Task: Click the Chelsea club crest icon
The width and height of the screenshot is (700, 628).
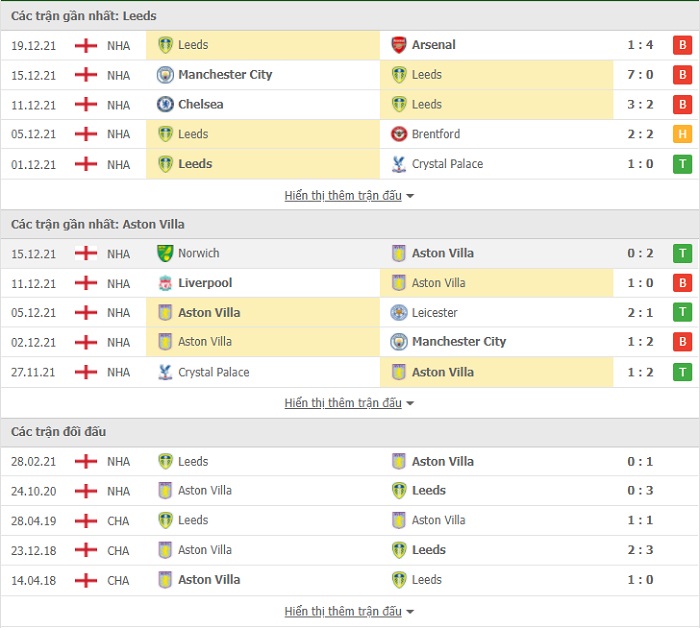Action: 165,104
